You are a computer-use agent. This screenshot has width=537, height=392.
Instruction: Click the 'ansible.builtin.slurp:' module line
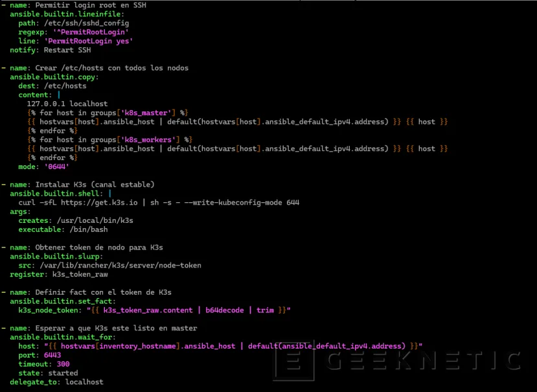(x=56, y=256)
